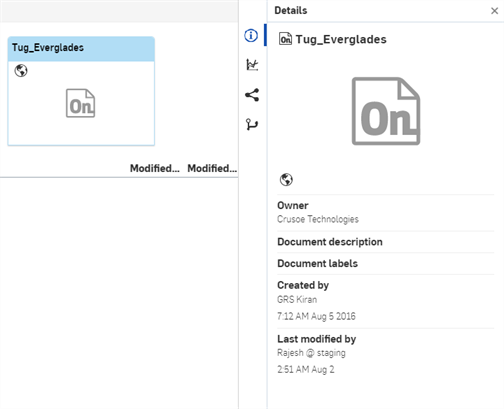
Task: Open the versions and branches tab icon
Action: coord(252,125)
